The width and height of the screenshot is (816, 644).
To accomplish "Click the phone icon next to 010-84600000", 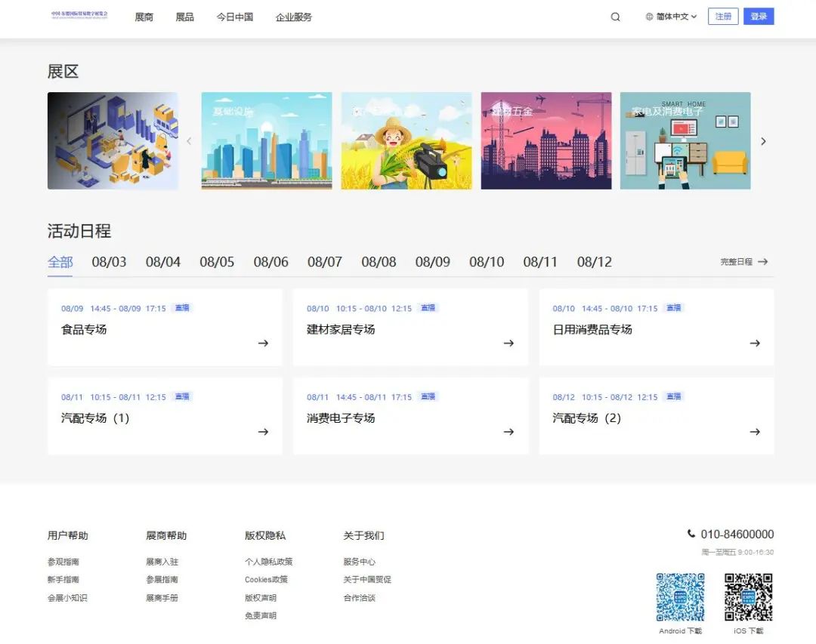I will (x=691, y=534).
